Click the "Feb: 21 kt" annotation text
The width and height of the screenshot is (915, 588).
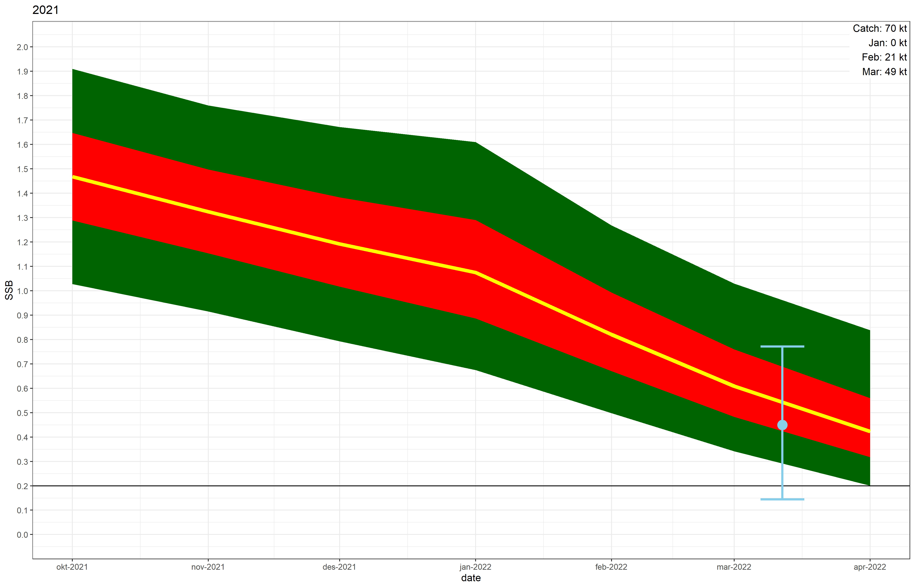884,57
